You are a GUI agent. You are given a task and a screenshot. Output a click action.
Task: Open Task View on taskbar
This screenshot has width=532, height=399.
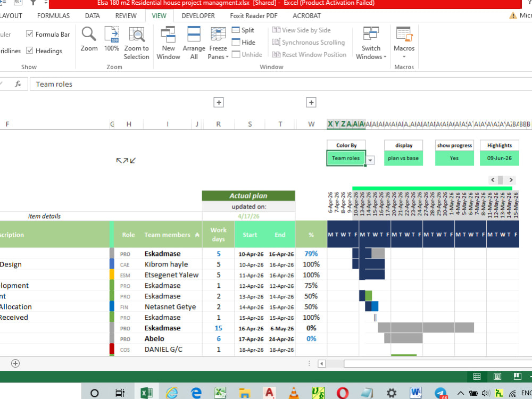[x=120, y=393]
